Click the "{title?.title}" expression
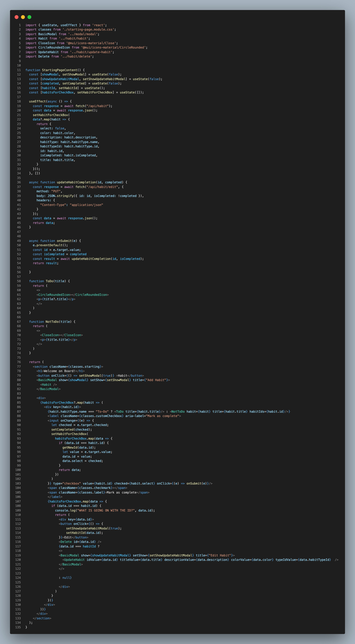355x644 pixels. [x=55, y=300]
